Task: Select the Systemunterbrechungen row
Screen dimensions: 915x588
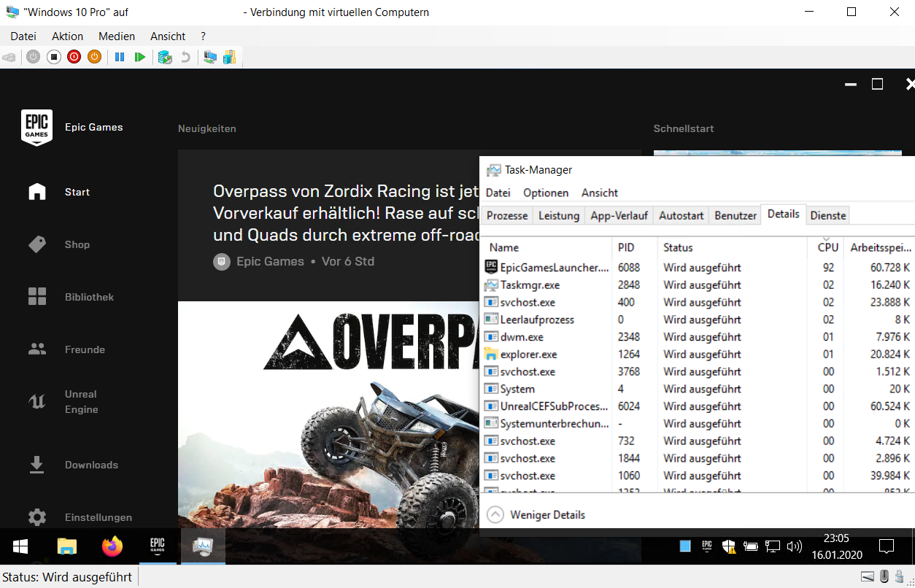Action: coord(698,424)
